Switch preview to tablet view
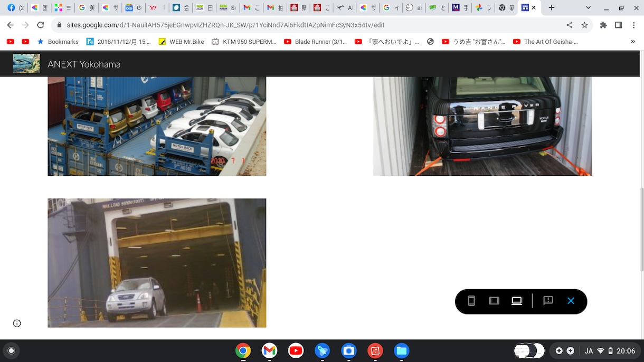This screenshot has height=362, width=644. point(494,301)
